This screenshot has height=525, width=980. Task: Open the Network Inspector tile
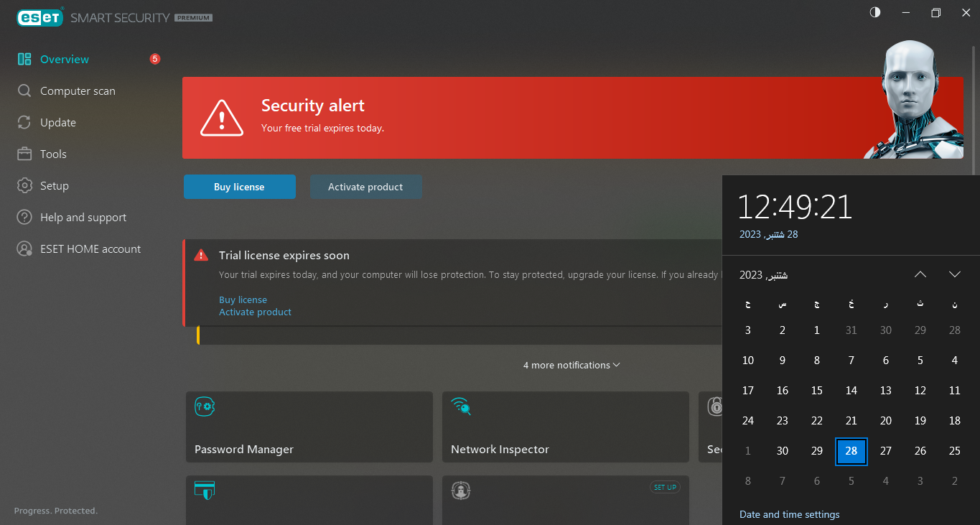coord(566,427)
